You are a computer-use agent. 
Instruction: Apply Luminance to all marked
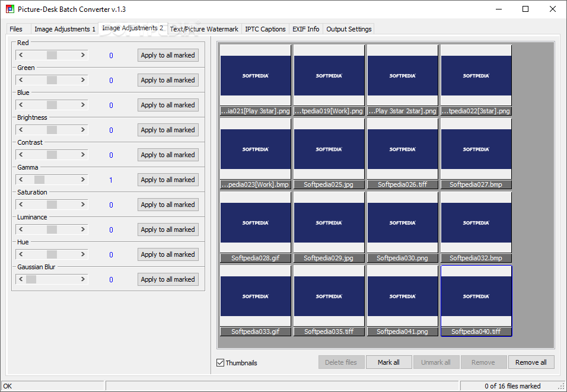(x=168, y=230)
